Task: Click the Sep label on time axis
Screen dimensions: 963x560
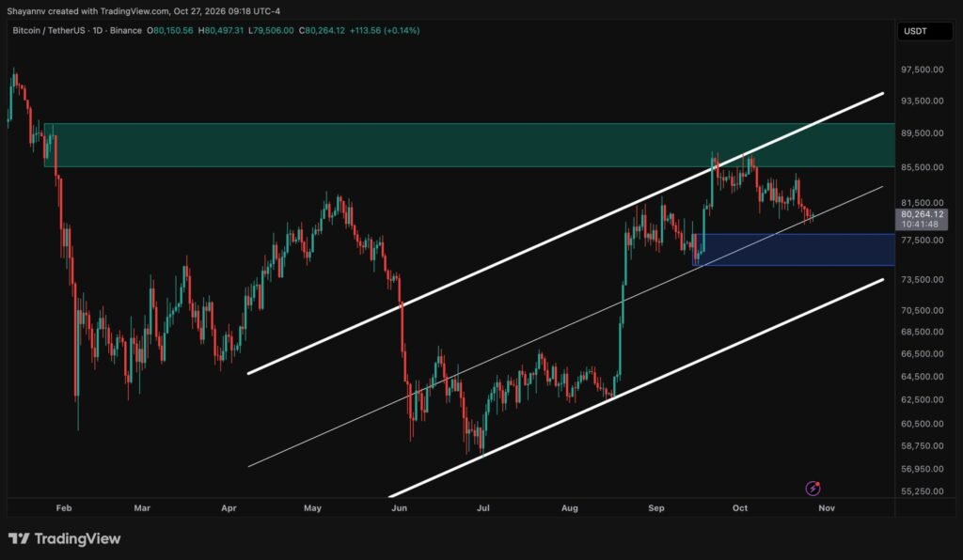Action: [x=655, y=508]
